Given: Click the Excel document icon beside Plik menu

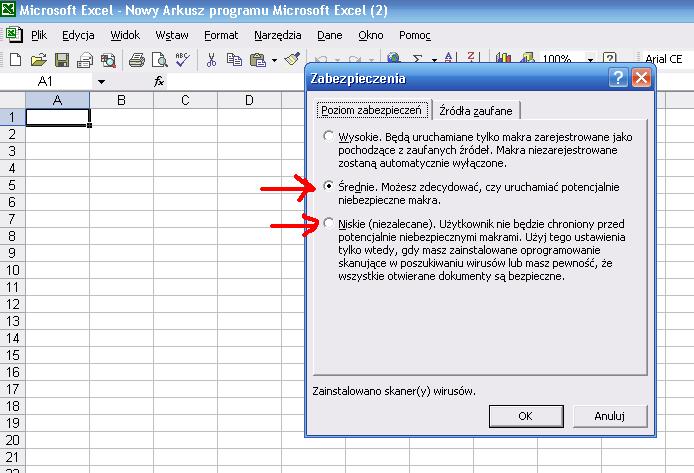Looking at the screenshot, I should point(14,35).
